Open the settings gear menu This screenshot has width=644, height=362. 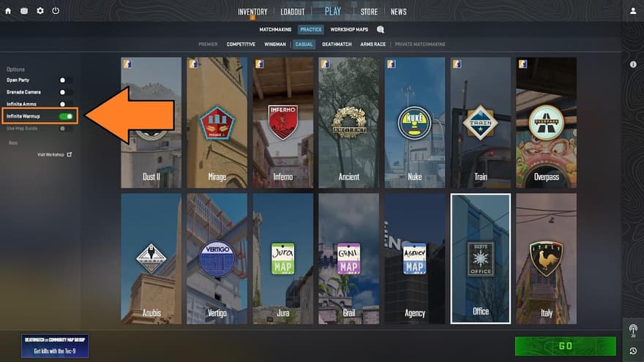(40, 11)
